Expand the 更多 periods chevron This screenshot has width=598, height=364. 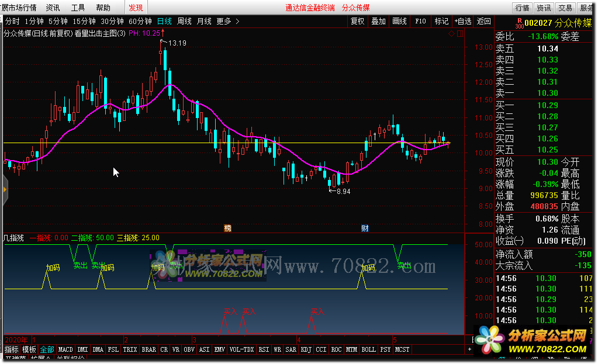pos(237,22)
